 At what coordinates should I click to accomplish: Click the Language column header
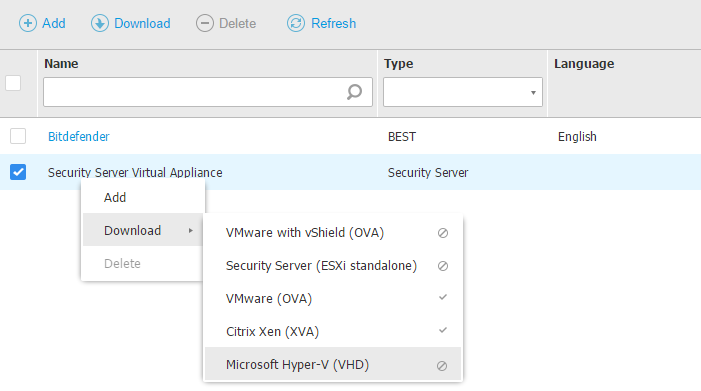[584, 64]
